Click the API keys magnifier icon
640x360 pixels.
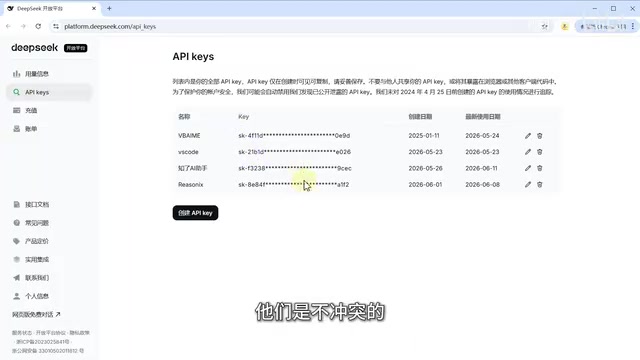pyautogui.click(x=16, y=92)
